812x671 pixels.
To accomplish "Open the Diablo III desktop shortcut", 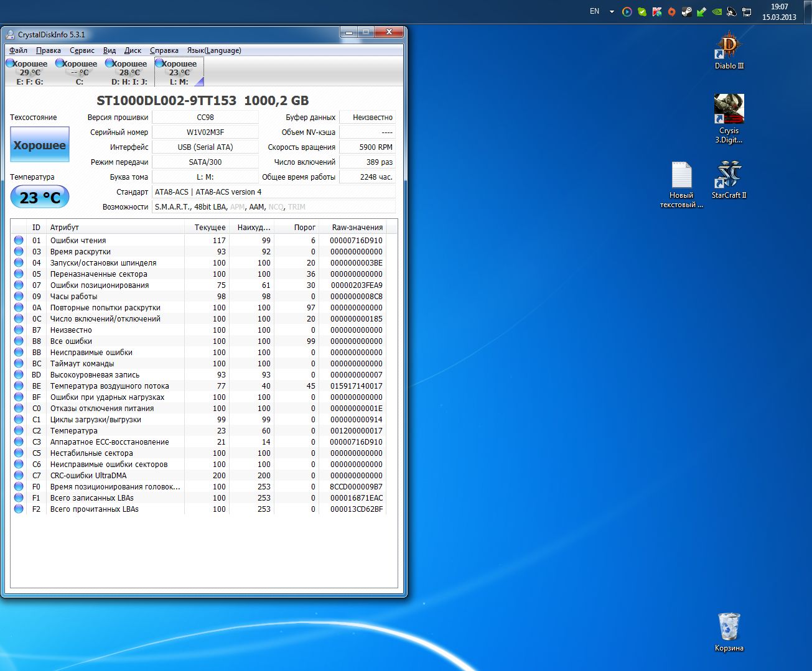I will point(729,51).
